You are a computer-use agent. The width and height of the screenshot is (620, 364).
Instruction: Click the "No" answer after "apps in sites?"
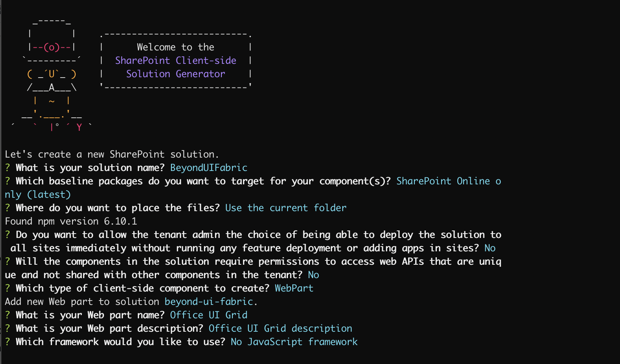(490, 248)
